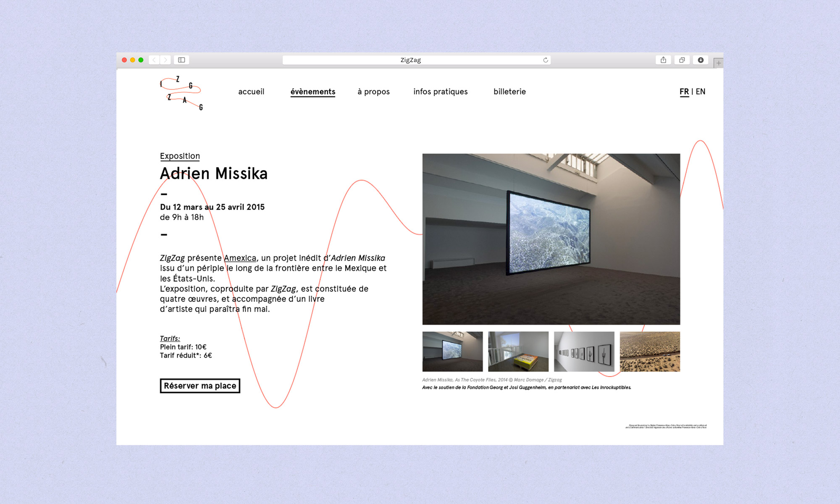Click the ZigZag logo

pos(181,93)
